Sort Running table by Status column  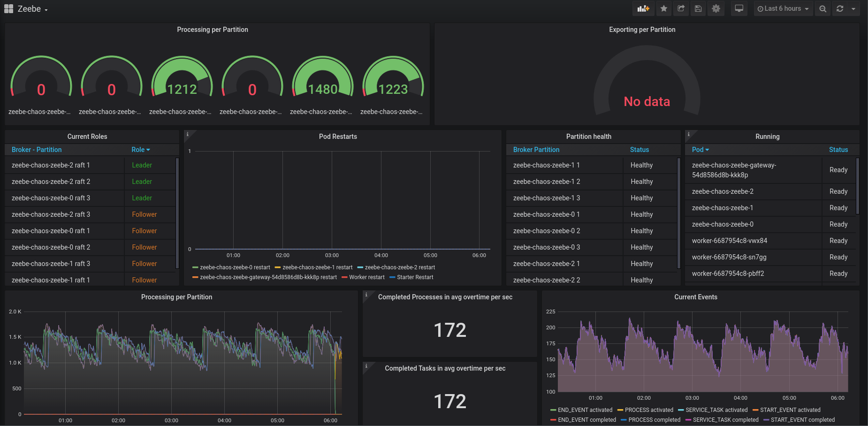tap(838, 150)
